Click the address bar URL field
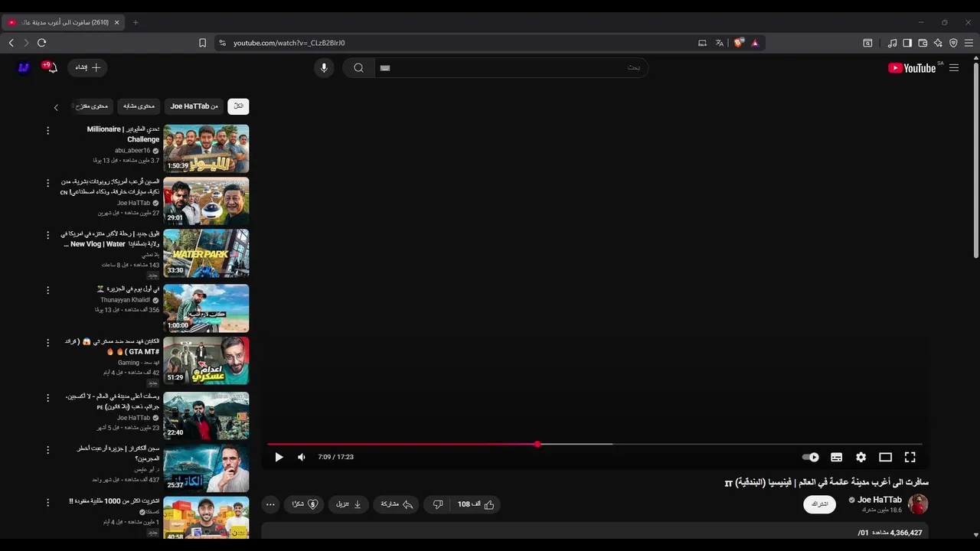This screenshot has height=551, width=980. tap(459, 43)
